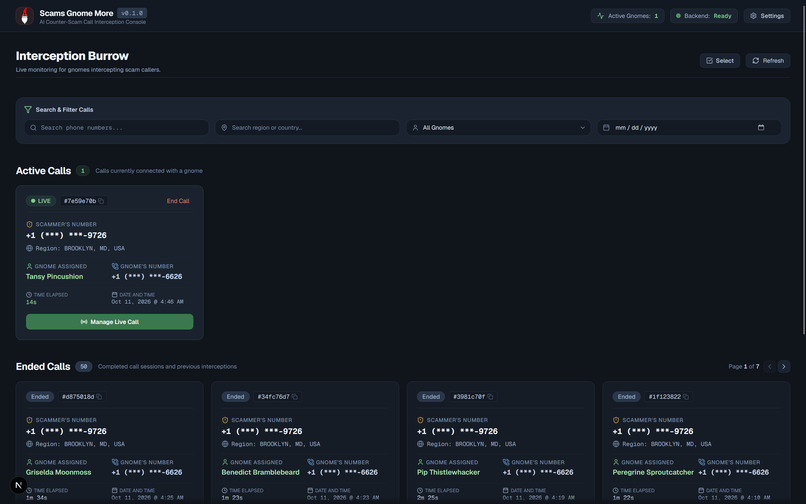Click Ended badge on call #34fc76d7

235,397
